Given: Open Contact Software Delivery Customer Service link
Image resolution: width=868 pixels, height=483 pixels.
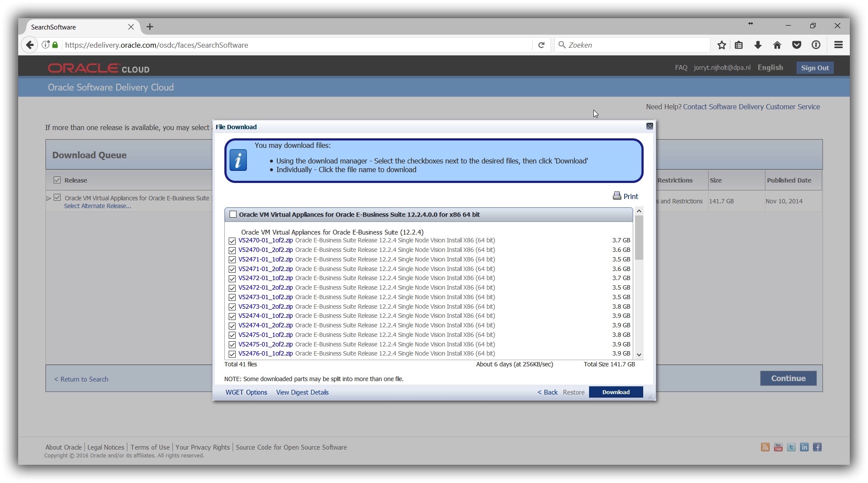Looking at the screenshot, I should [751, 107].
